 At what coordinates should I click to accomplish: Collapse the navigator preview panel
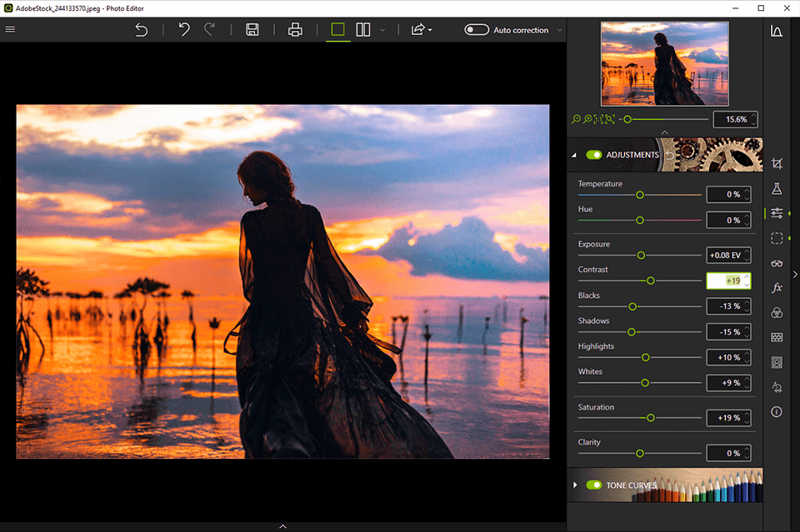tap(665, 132)
